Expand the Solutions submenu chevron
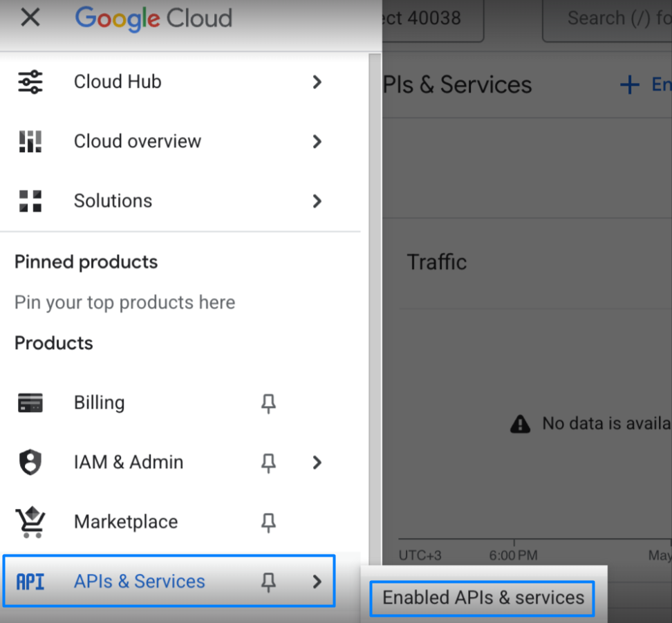This screenshot has width=672, height=623. pos(317,201)
